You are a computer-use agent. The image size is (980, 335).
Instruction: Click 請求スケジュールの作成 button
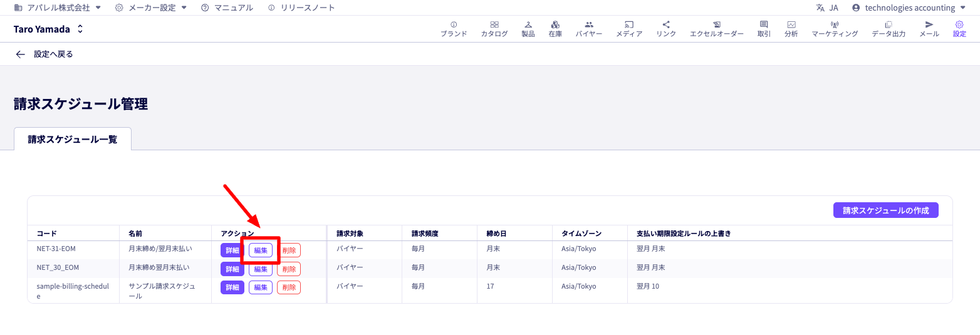click(885, 210)
